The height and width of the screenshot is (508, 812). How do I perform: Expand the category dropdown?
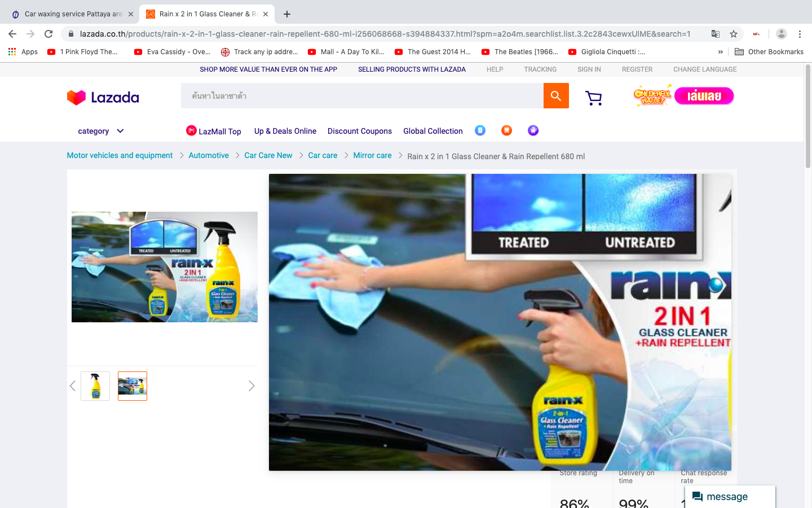pos(101,131)
